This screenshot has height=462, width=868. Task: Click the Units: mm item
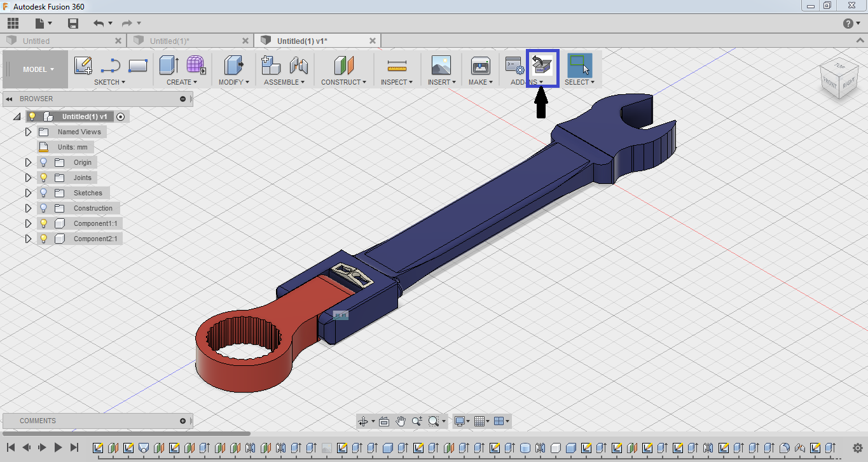pyautogui.click(x=72, y=147)
